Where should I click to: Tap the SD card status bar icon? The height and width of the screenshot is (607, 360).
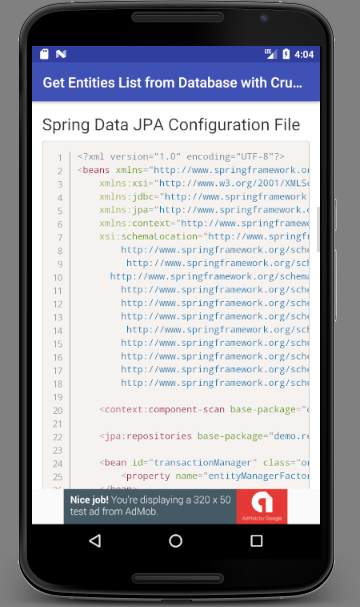[x=45, y=54]
